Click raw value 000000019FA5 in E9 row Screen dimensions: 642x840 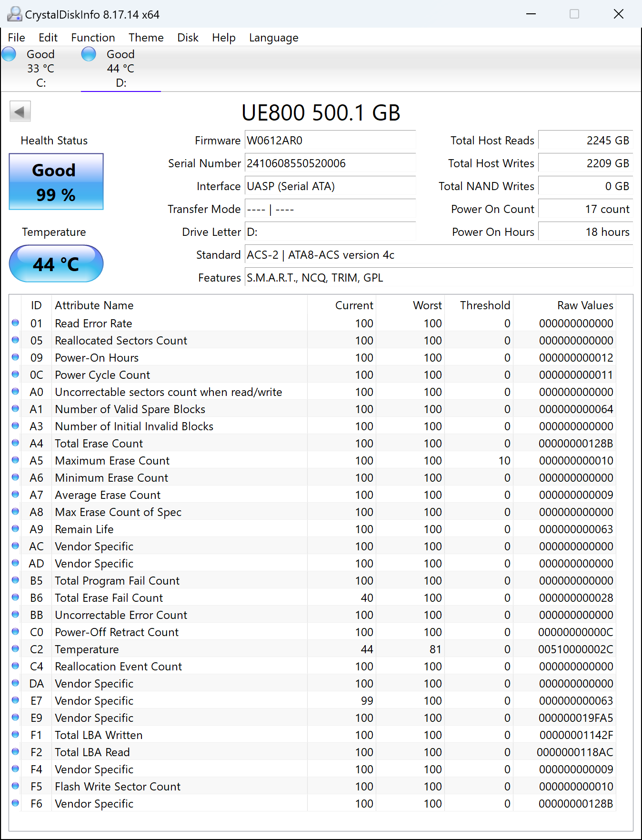(x=576, y=718)
